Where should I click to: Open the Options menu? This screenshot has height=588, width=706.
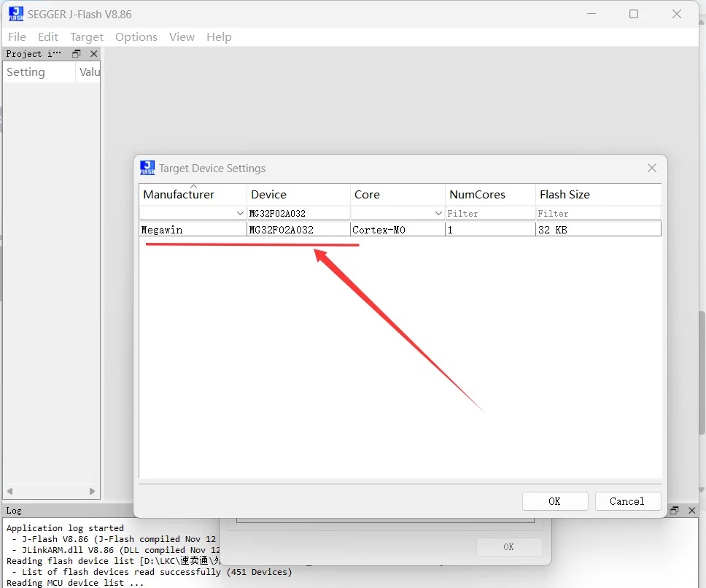[136, 37]
